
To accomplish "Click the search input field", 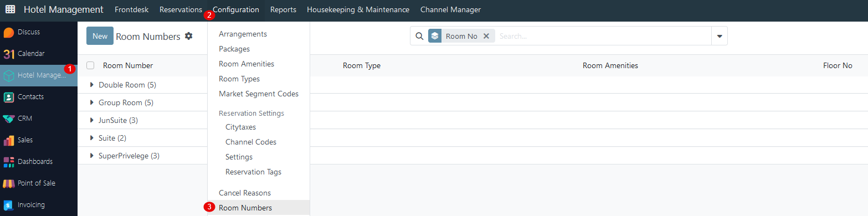I will point(603,36).
